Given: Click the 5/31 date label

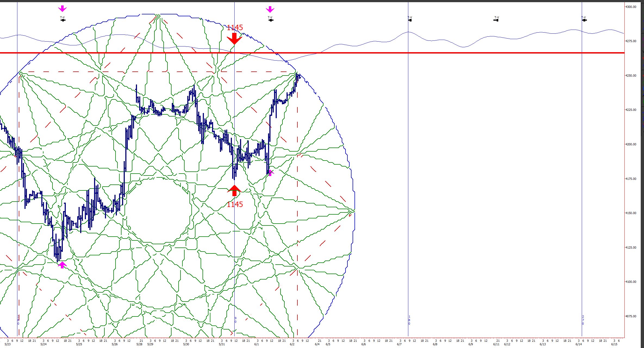Looking at the screenshot, I should point(222,344).
